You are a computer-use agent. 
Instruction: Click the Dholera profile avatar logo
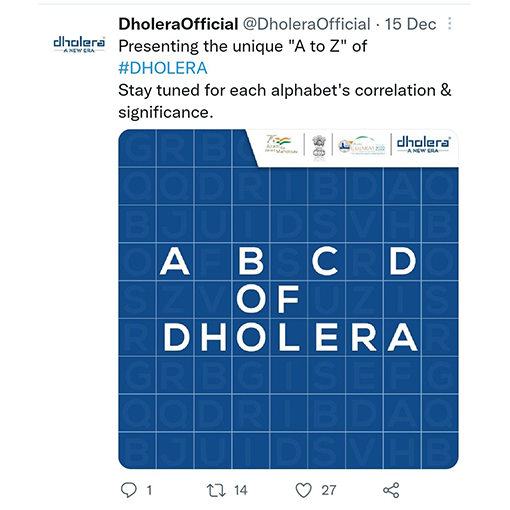(x=79, y=44)
